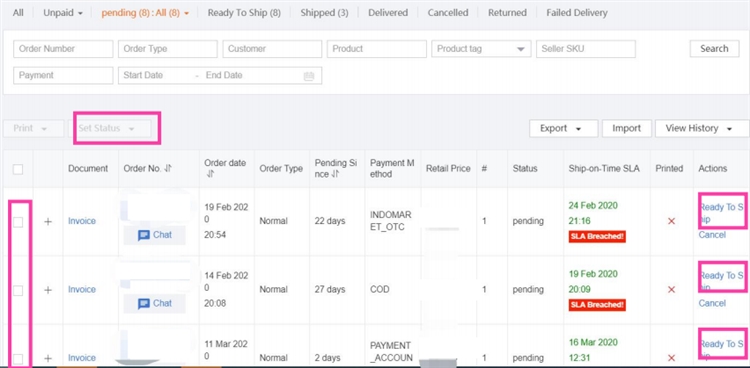Screen dimensions: 750x368
Task: Click the Ship-on-Time SLA column header
Action: [604, 168]
